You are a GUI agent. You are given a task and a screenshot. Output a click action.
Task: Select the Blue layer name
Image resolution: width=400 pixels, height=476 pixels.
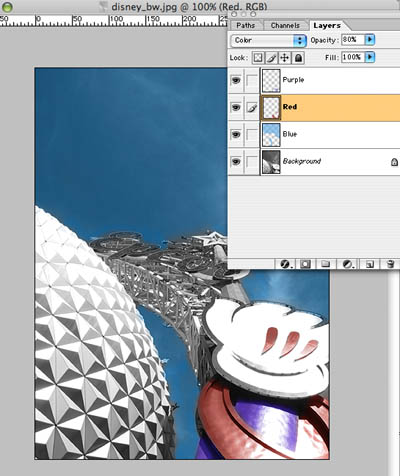tap(290, 134)
